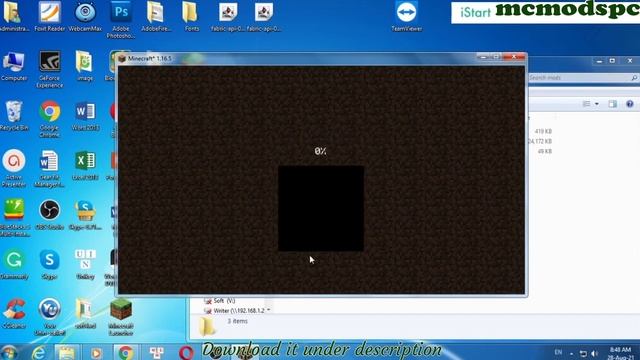The height and width of the screenshot is (360, 640).
Task: Select the 419 KB file size entry
Action: point(543,131)
